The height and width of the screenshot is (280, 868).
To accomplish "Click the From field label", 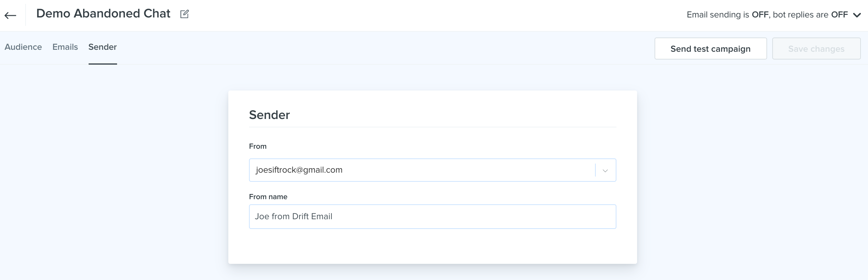I will 257,146.
